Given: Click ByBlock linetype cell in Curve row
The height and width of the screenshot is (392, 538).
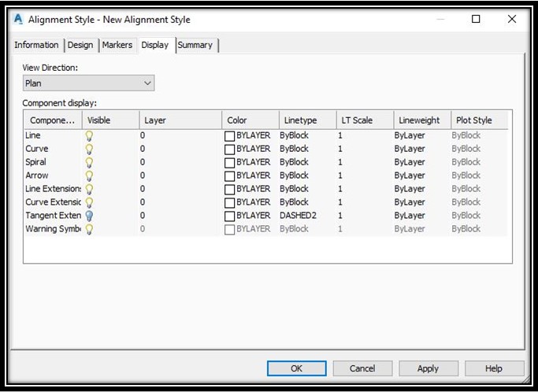Looking at the screenshot, I should (294, 149).
